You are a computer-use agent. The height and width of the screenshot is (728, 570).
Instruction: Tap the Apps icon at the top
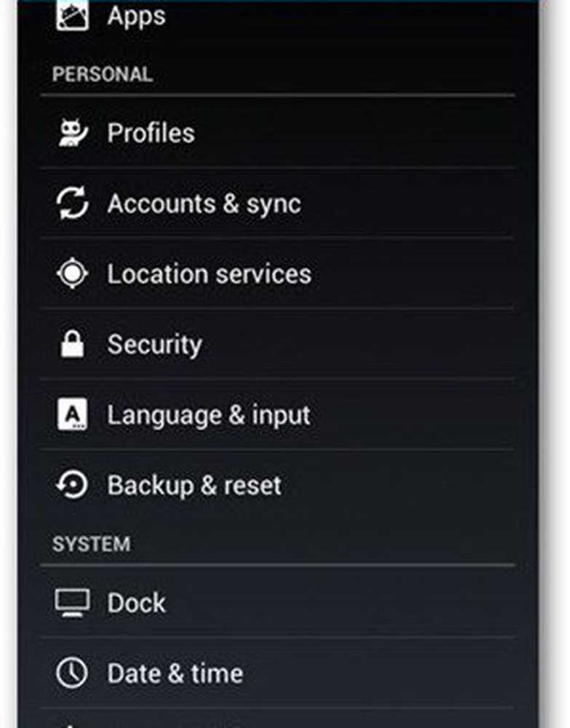click(73, 15)
